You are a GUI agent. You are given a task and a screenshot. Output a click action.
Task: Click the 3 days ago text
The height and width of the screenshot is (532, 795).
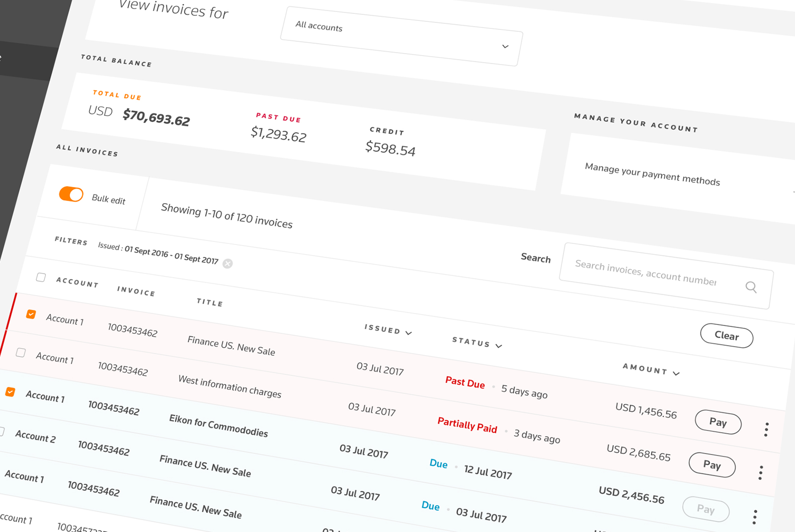click(537, 436)
